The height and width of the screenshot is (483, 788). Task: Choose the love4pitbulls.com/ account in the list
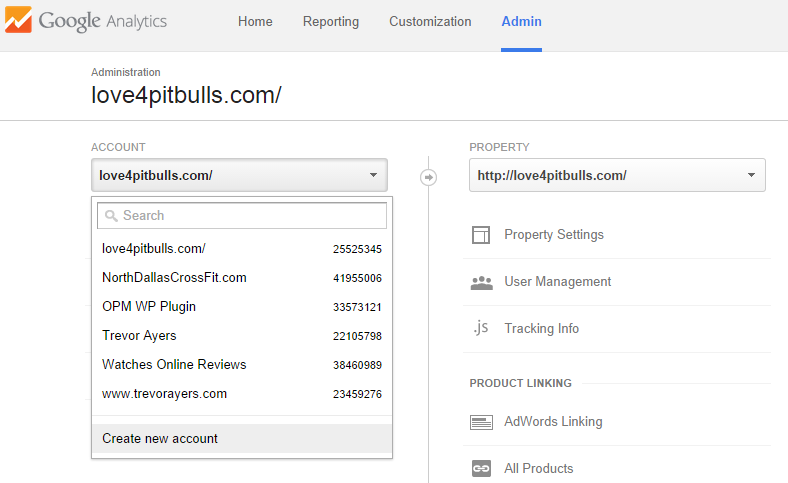tap(242, 249)
